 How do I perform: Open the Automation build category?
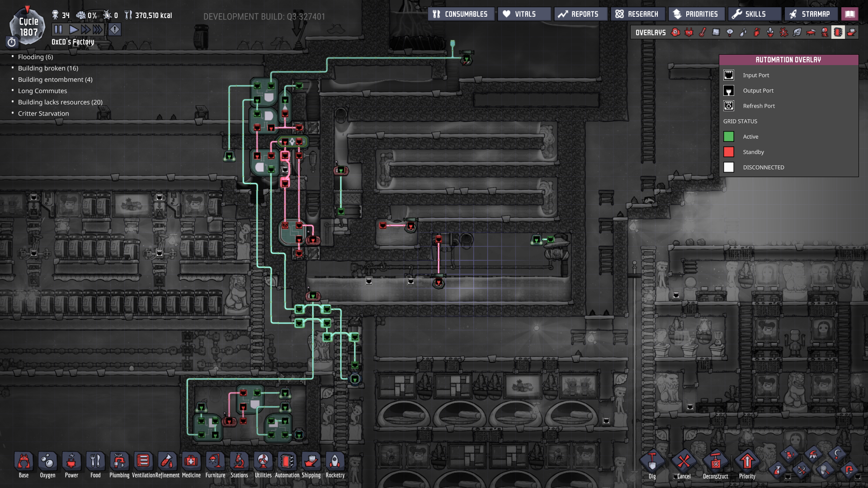pos(287,462)
